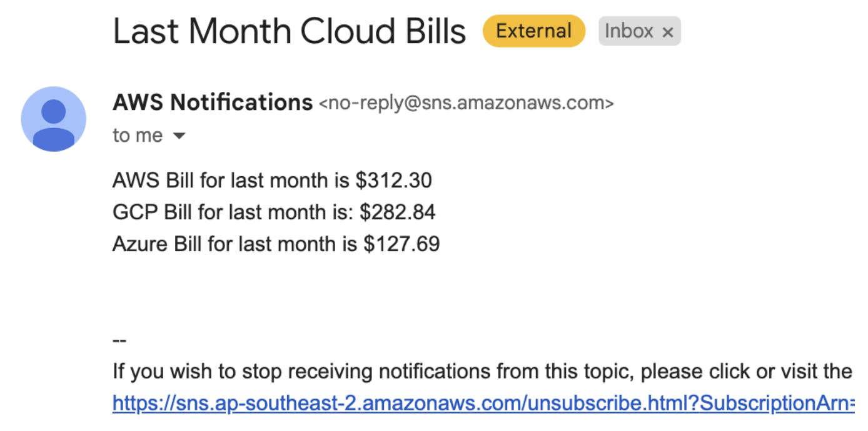
Task: Open the SNS unsubscribe link
Action: tap(483, 404)
